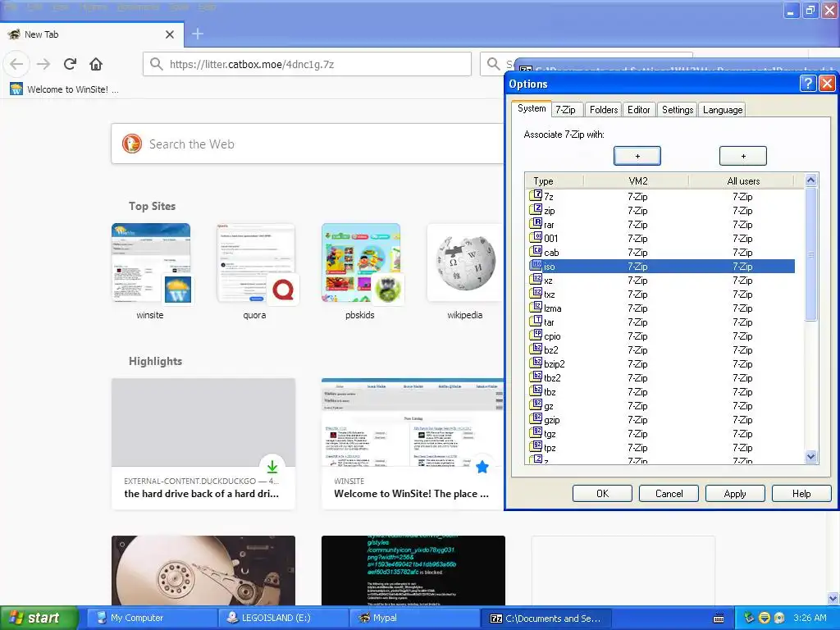Image resolution: width=840 pixels, height=630 pixels.
Task: Switch to the Folders tab
Action: click(604, 110)
